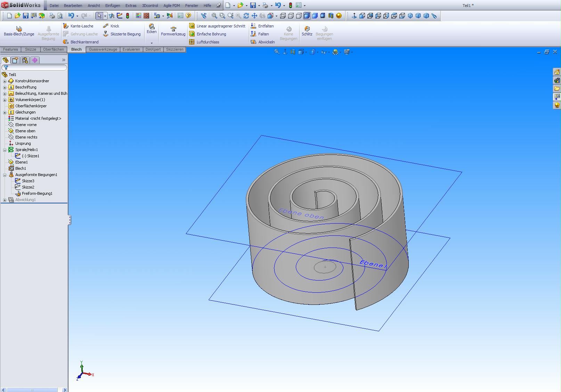Open the Datei menu
The width and height of the screenshot is (561, 392).
tap(54, 6)
